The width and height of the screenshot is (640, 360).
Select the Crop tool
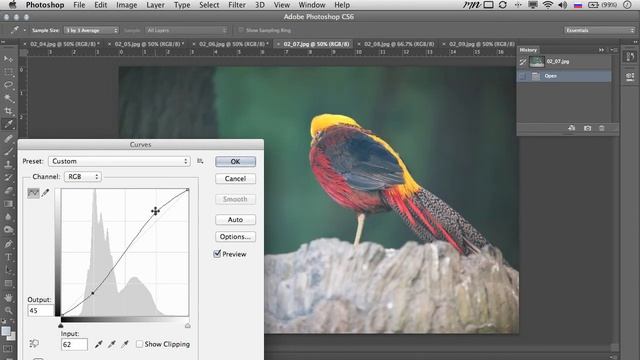(x=8, y=111)
